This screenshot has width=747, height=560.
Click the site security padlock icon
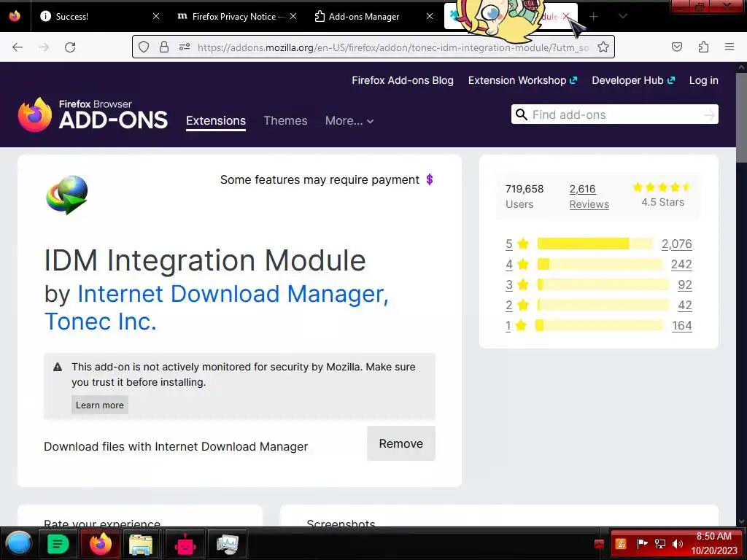click(x=164, y=47)
